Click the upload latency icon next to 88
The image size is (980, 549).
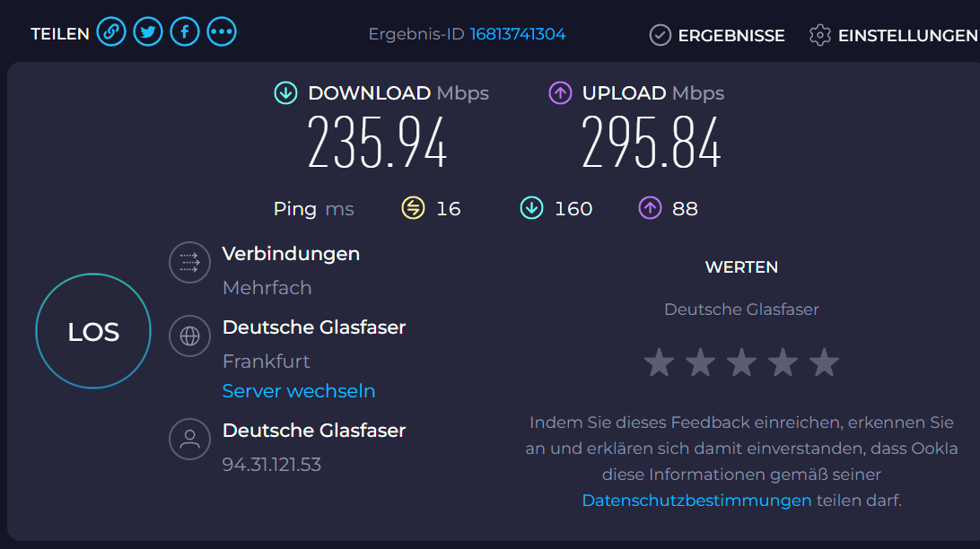point(650,208)
